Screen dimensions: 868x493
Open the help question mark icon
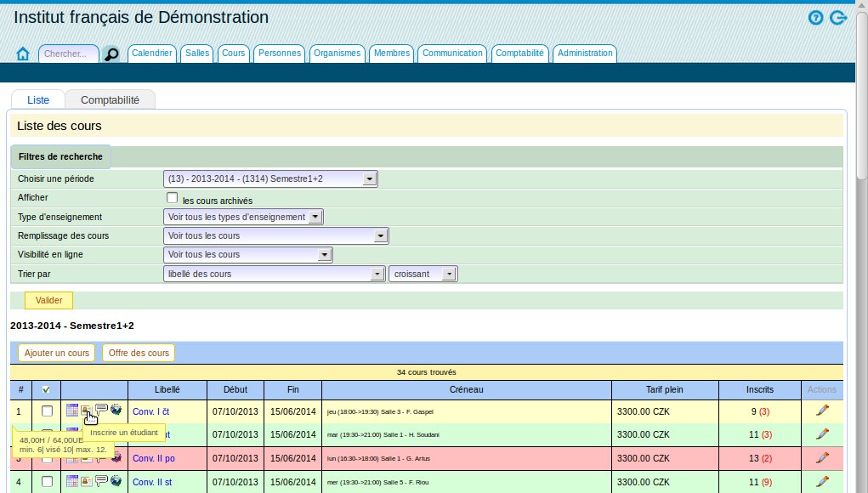pyautogui.click(x=815, y=18)
